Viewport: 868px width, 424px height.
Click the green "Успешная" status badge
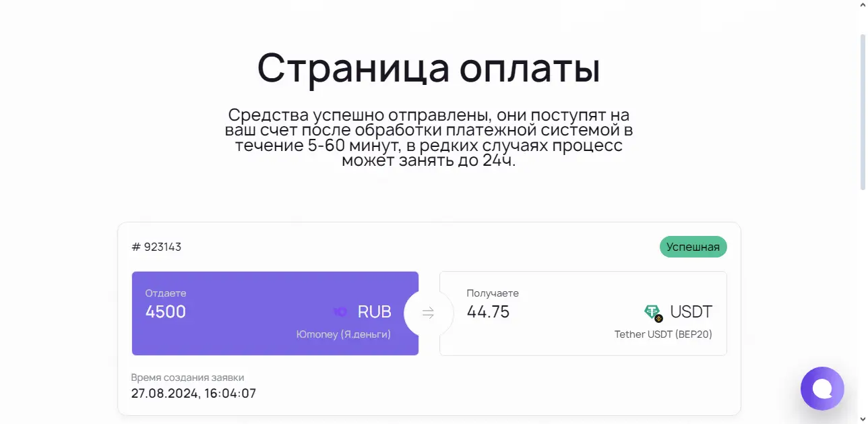click(693, 247)
